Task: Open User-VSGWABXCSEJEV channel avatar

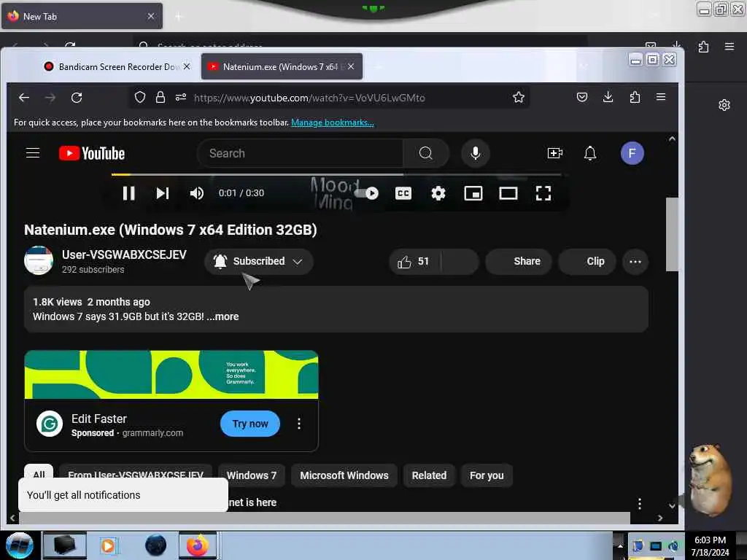Action: [39, 260]
